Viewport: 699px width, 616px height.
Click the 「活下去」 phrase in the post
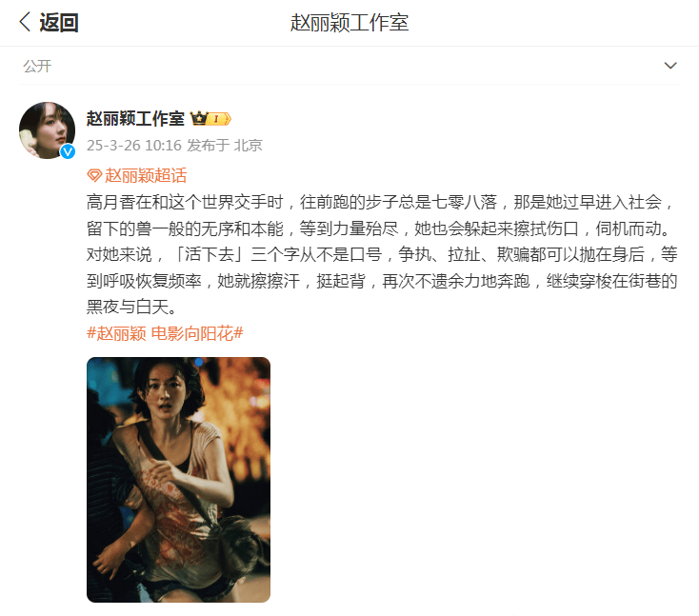pos(209,254)
